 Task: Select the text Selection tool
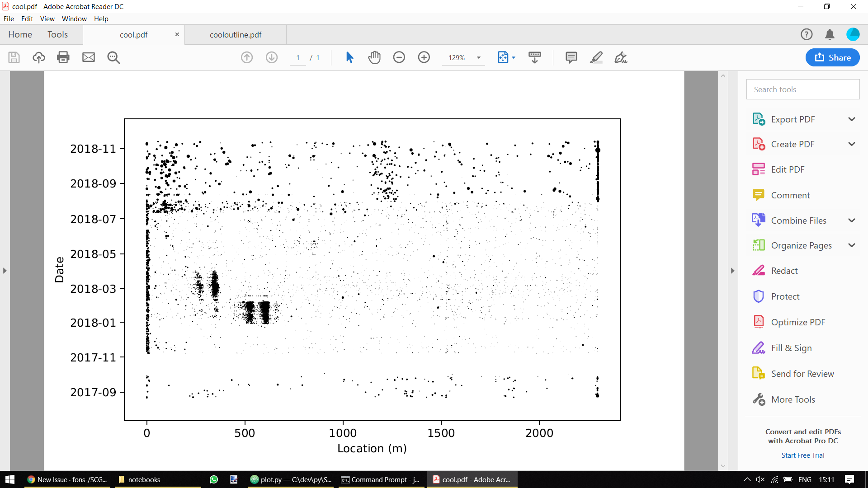(x=349, y=57)
